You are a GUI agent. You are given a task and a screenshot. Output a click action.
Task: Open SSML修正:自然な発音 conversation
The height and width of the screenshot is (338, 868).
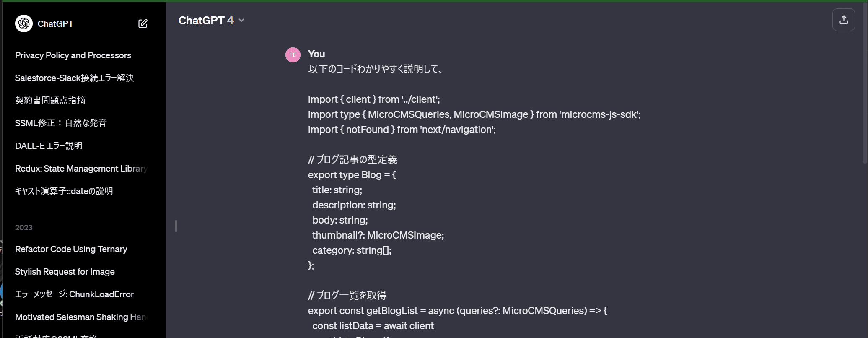(61, 123)
